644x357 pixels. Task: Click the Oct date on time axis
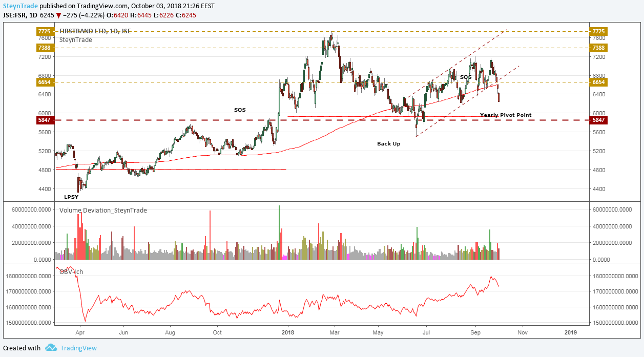(217, 332)
